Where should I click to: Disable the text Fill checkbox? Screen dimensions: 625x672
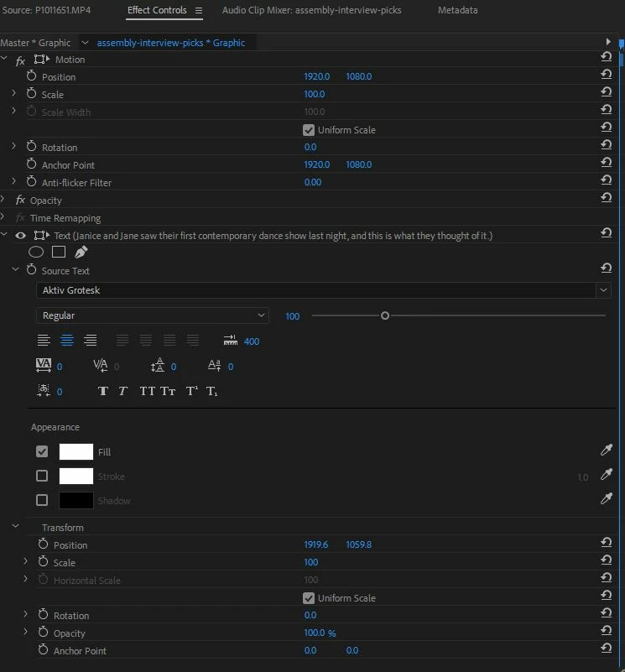(x=42, y=451)
